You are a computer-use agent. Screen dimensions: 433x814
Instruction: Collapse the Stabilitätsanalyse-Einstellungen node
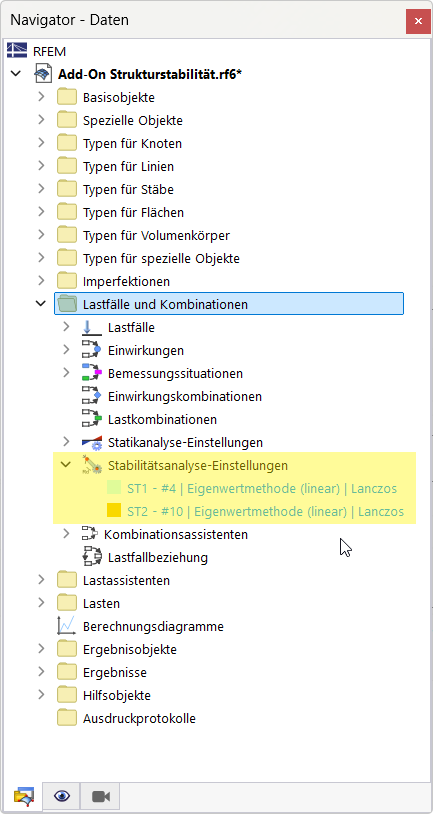click(66, 465)
